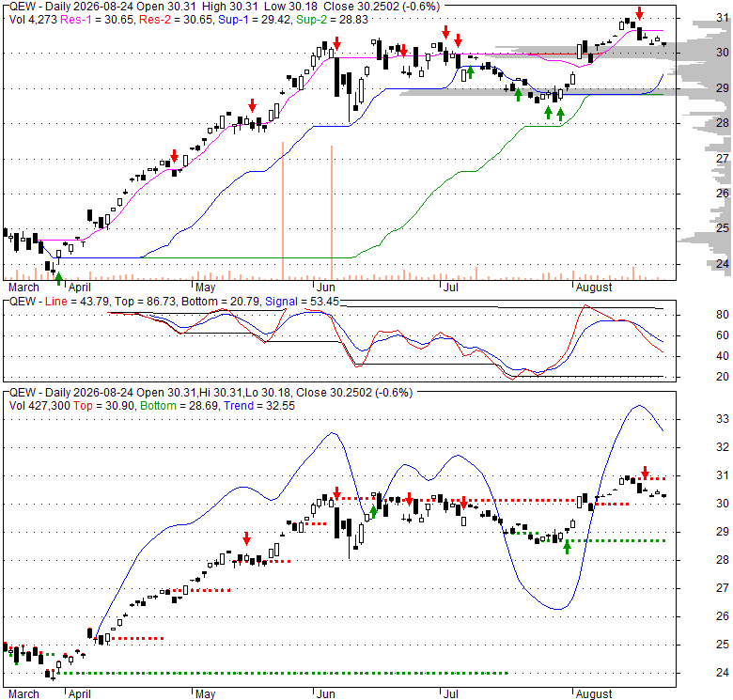Click the gray volume-profile bar at the 29 level
Viewport: 733px width, 700px height.
point(538,92)
